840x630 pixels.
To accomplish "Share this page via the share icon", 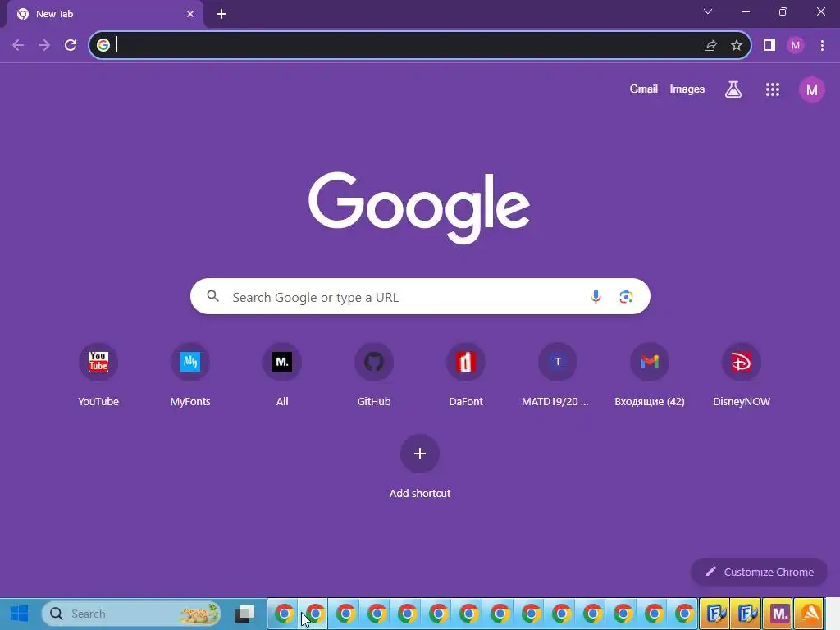I will point(710,46).
